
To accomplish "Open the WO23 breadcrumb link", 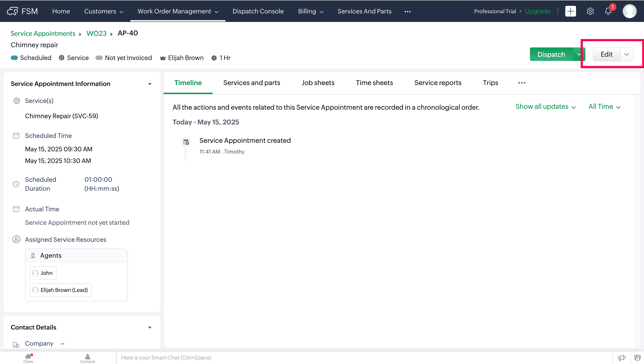I will (97, 33).
